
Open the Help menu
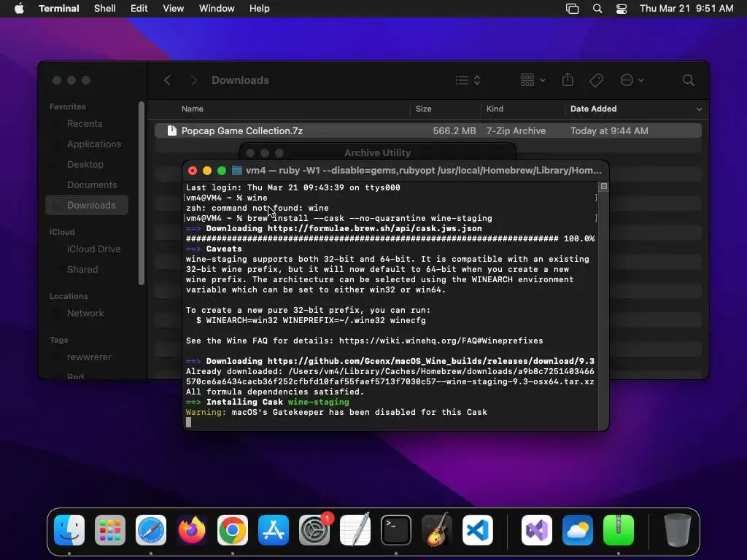[260, 9]
